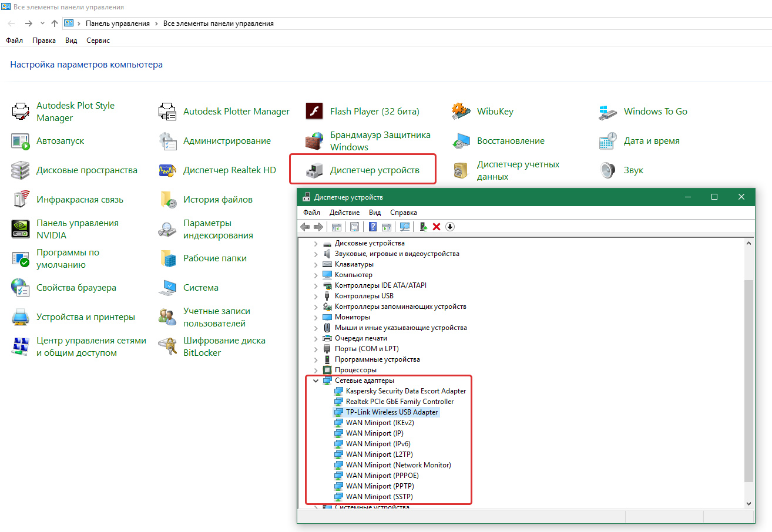This screenshot has width=772, height=532.
Task: Expand Контроллеры USB node
Action: (x=316, y=296)
